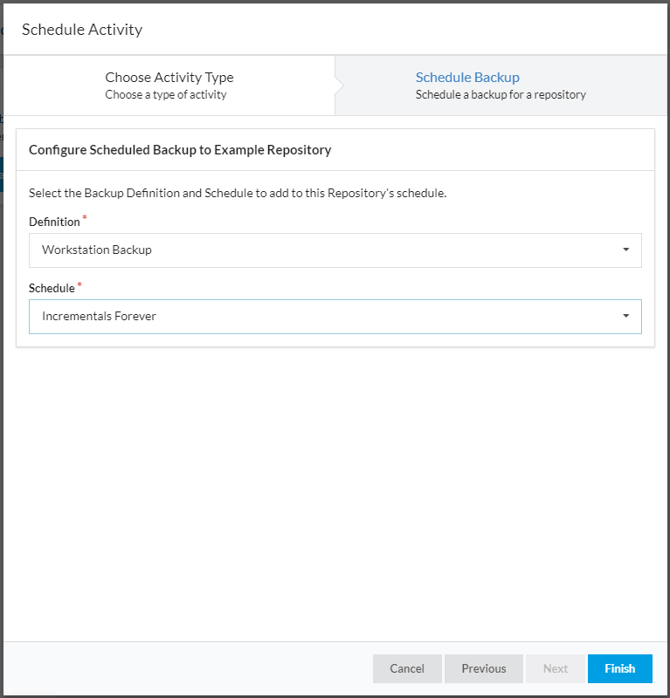Expand the Incrementals Forever schedule combo box
Image resolution: width=670 pixels, height=698 pixels.
[334, 316]
